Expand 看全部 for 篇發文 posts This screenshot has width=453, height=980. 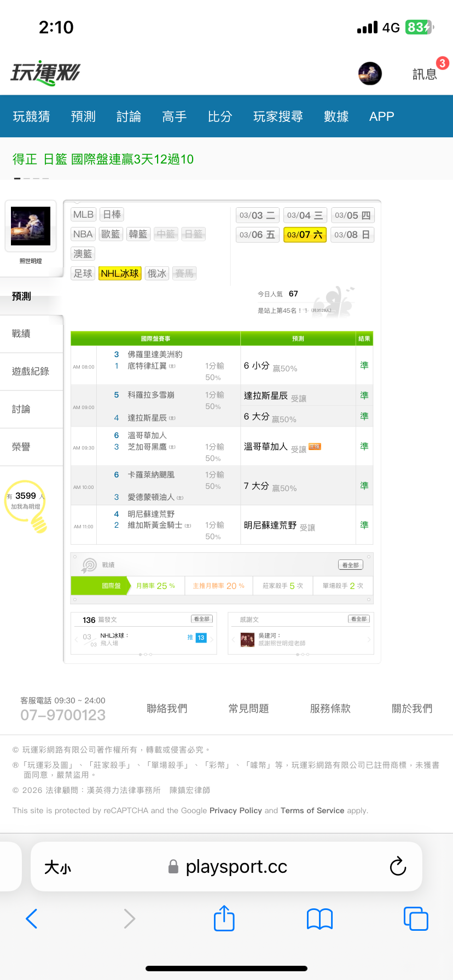[201, 619]
